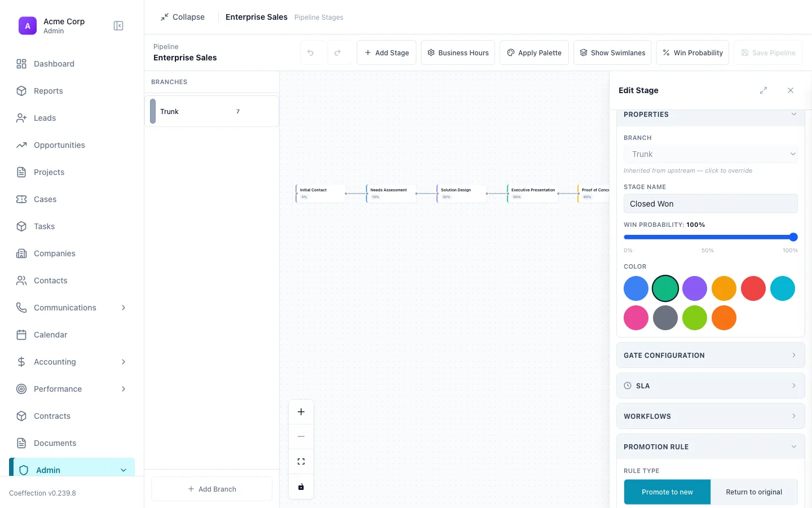Open the Calendar page

72,335
